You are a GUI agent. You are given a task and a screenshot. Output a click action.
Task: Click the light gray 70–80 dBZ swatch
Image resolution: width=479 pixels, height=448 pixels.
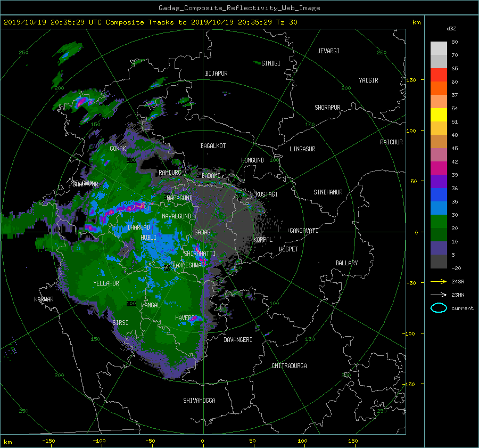pos(439,48)
